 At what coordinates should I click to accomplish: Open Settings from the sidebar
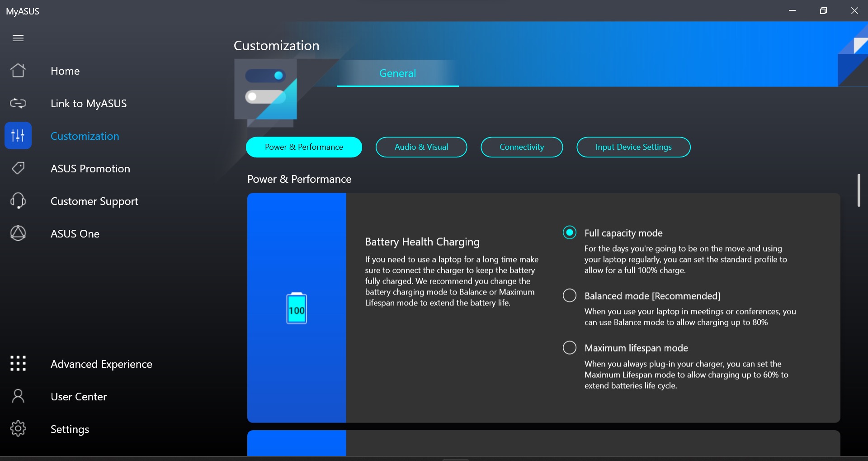pos(70,429)
